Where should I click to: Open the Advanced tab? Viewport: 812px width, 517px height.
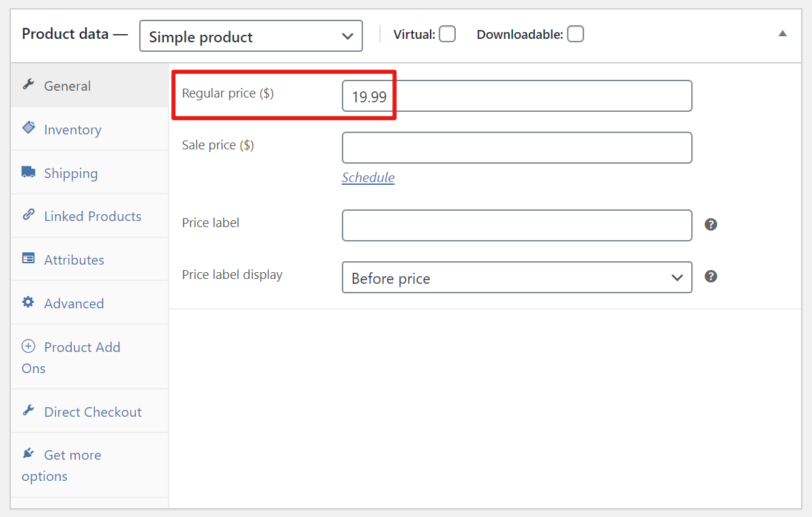[x=89, y=303]
